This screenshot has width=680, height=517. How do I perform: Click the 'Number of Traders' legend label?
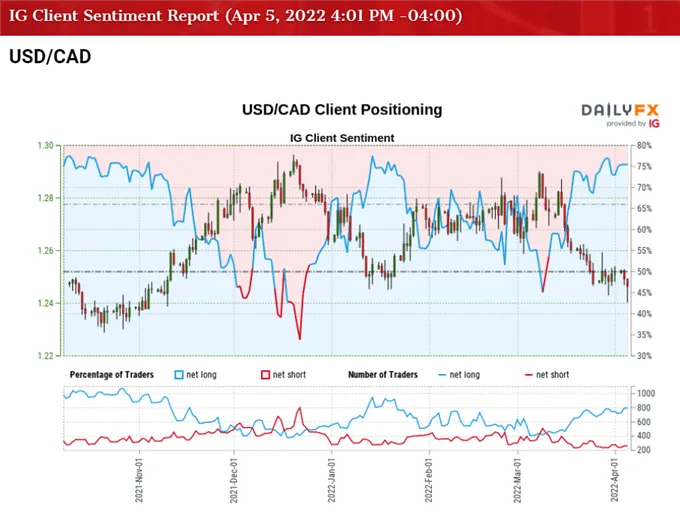[383, 375]
